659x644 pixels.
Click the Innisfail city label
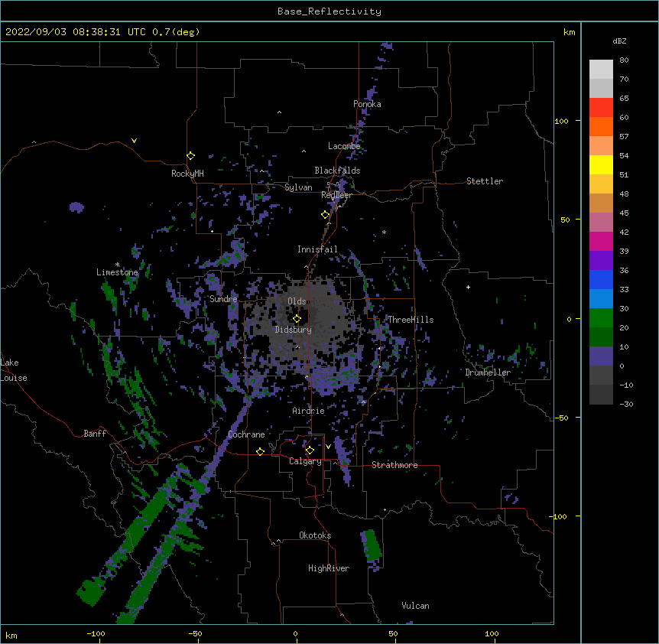pos(317,249)
